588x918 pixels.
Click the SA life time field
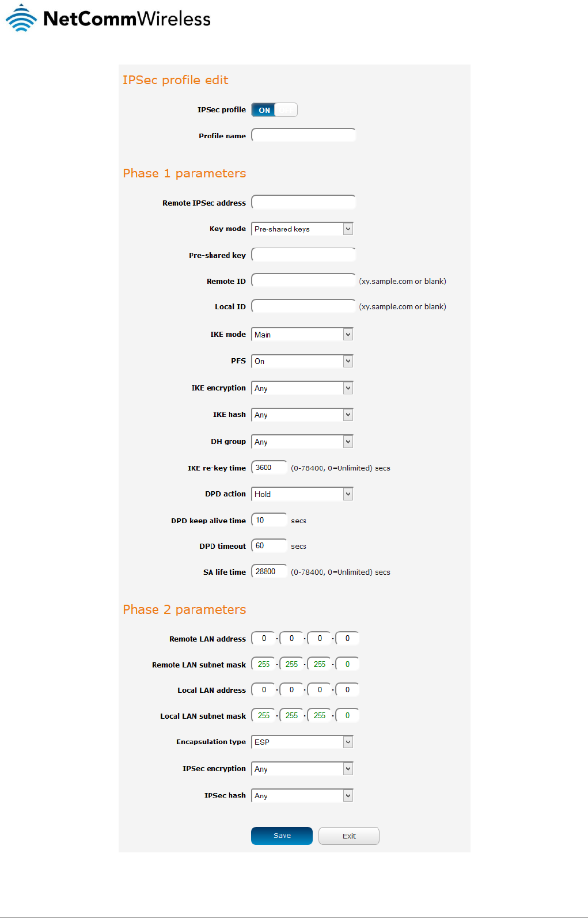(x=269, y=571)
